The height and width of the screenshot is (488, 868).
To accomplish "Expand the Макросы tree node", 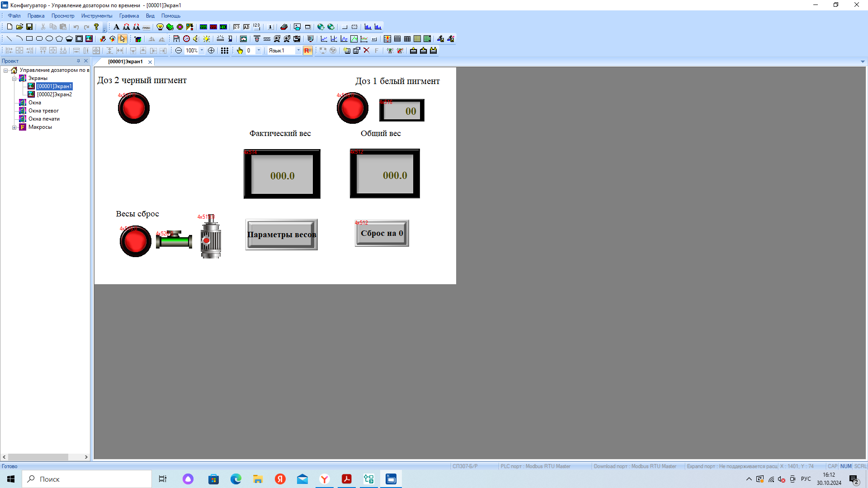I will 14,127.
